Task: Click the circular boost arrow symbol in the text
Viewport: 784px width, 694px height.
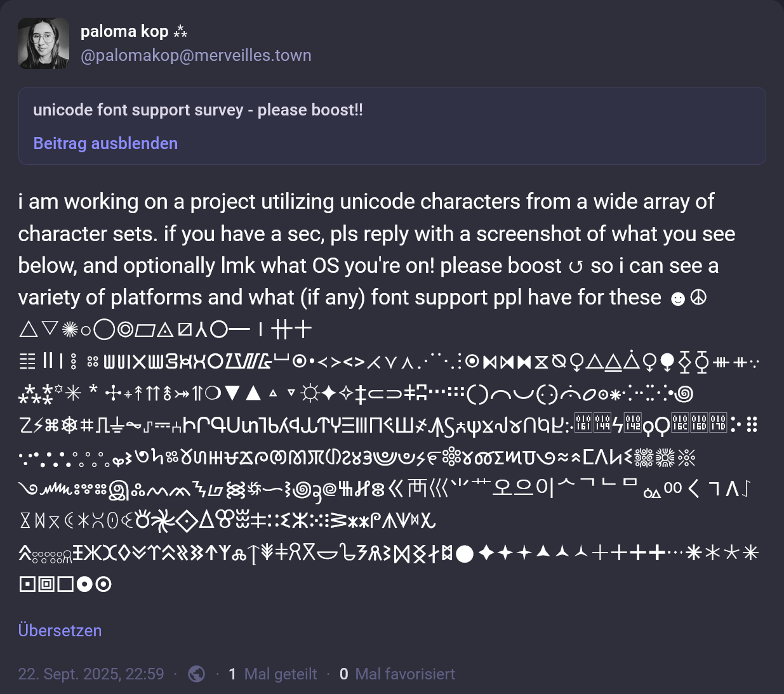Action: [x=576, y=266]
